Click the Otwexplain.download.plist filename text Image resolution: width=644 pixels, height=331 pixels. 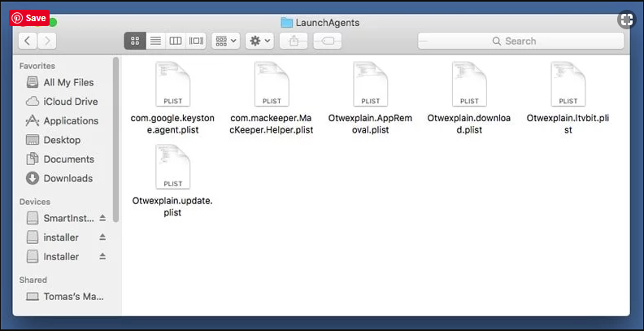pyautogui.click(x=469, y=124)
